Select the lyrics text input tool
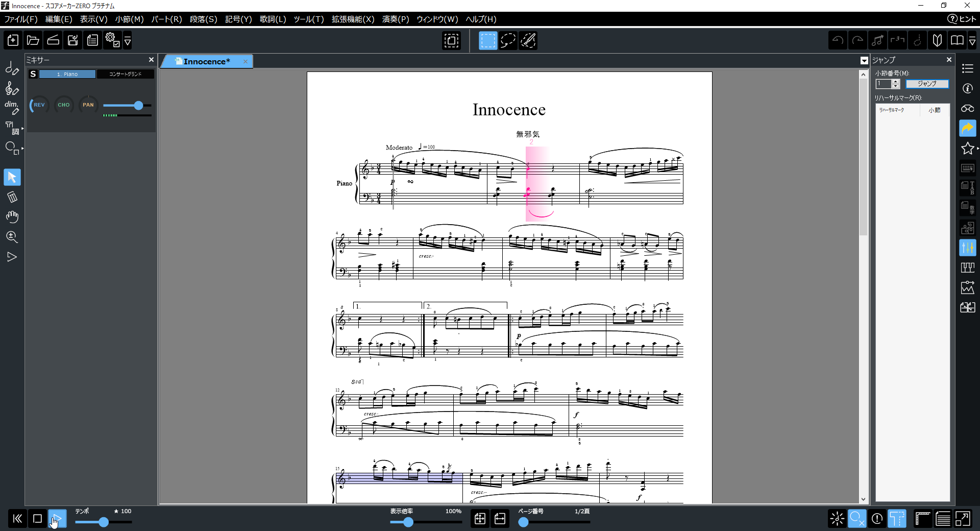Viewport: 980px width, 531px height. pos(12,128)
